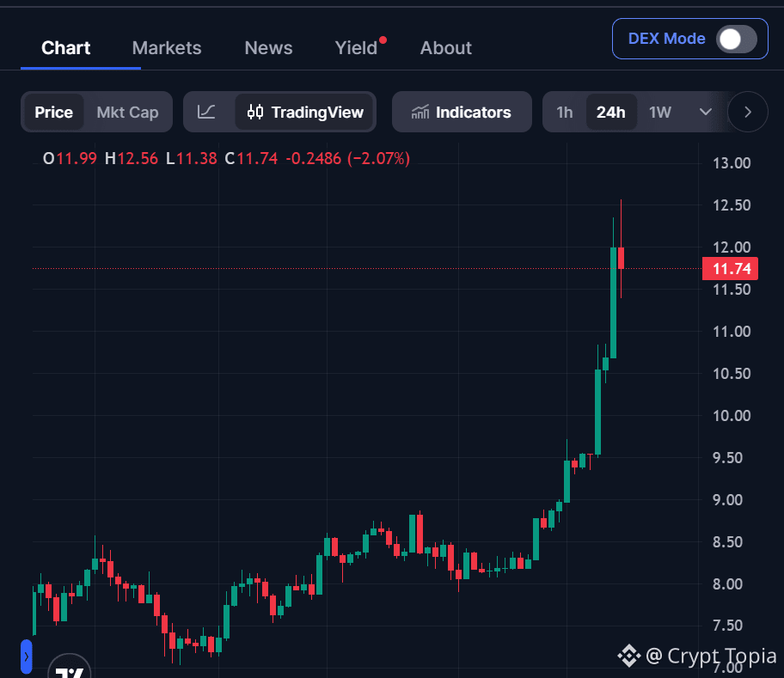Switch to the Chart tab
Screen dimensions: 784x678
tap(65, 48)
